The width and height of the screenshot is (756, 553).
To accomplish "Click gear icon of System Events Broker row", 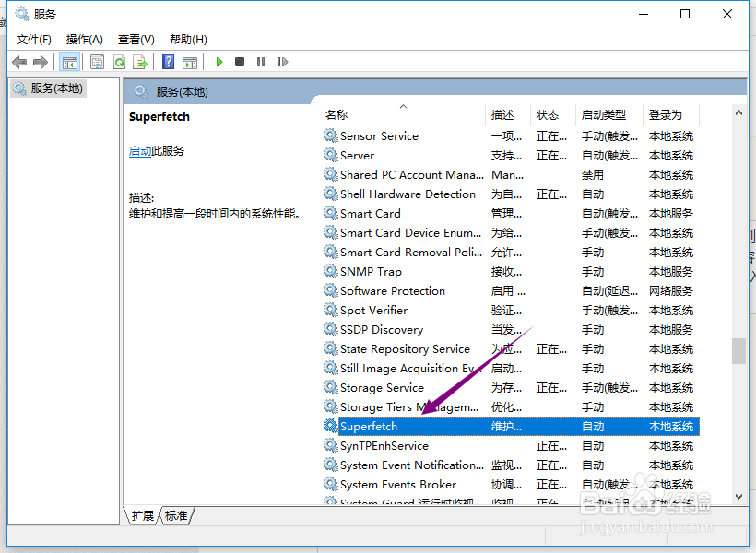I will coord(330,484).
